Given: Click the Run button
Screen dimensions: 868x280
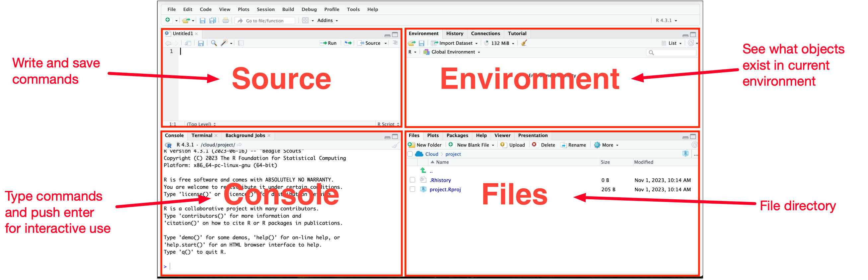Looking at the screenshot, I should tap(328, 43).
